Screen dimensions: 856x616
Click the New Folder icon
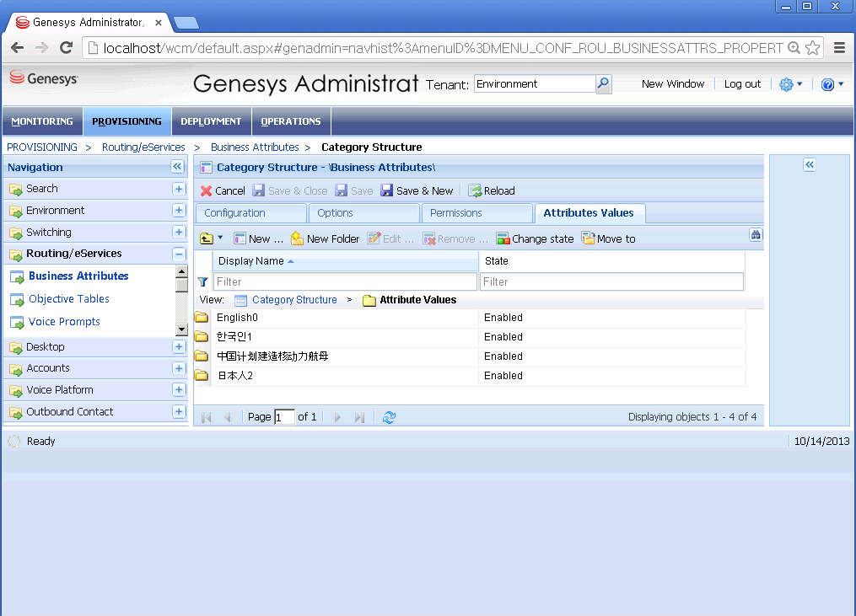click(x=298, y=238)
